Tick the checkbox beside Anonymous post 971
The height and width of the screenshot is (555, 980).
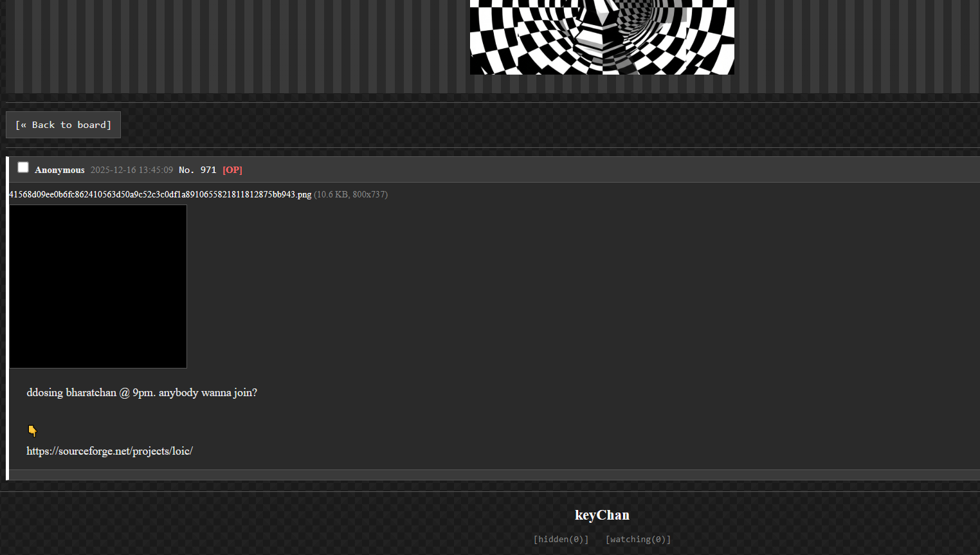(23, 167)
